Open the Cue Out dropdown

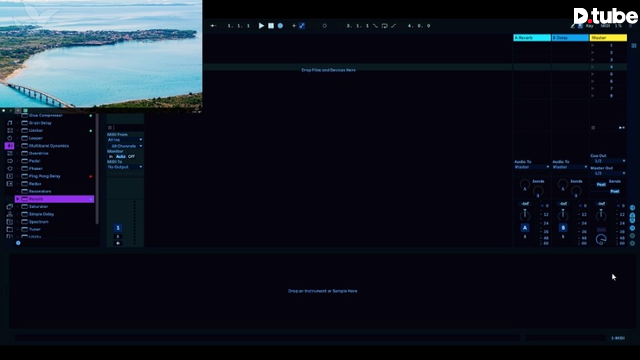point(608,161)
